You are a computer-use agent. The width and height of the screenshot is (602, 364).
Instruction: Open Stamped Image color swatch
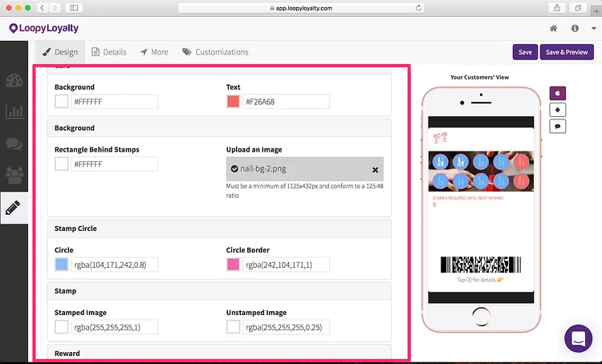pos(62,327)
